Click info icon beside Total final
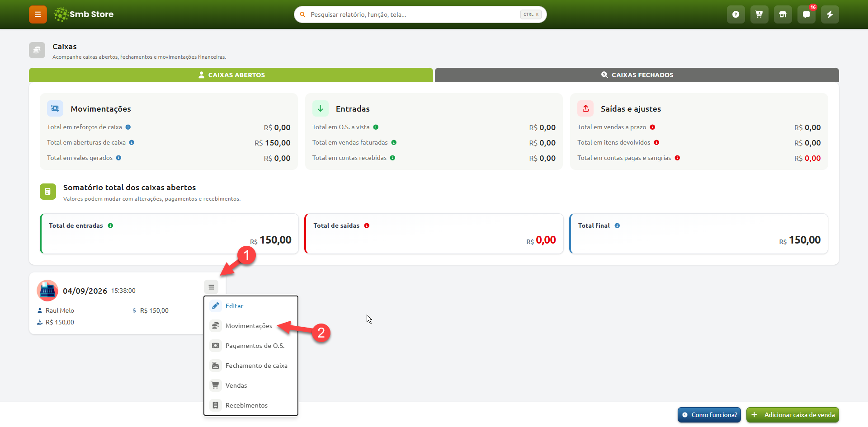Image resolution: width=868 pixels, height=427 pixels. (618, 226)
